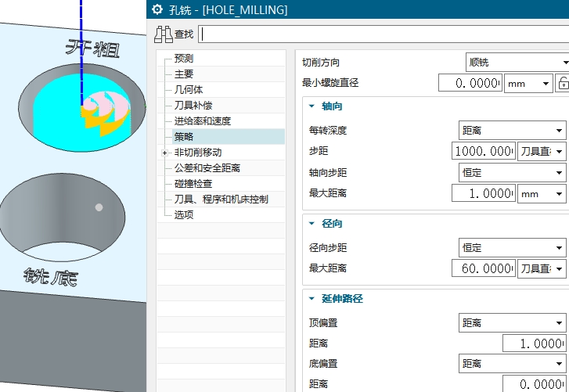Open 进给率和速度 settings page
The image size is (569, 392).
point(203,120)
